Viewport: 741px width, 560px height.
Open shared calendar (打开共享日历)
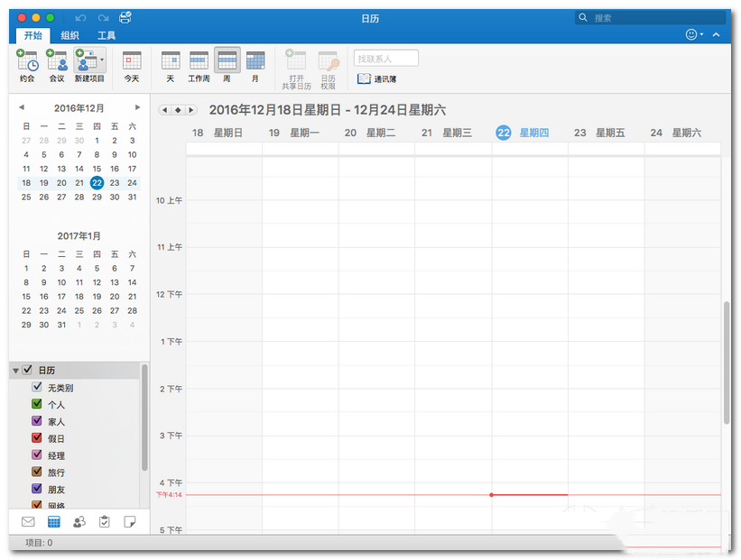(296, 69)
